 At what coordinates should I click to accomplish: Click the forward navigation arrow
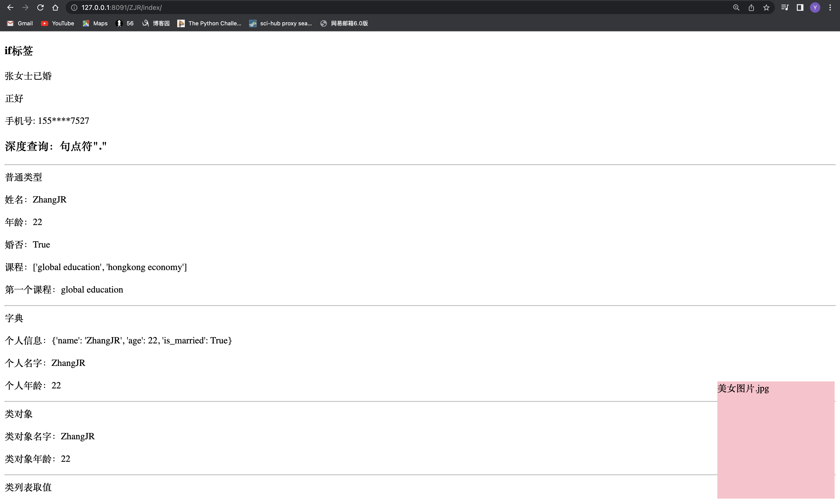tap(26, 8)
